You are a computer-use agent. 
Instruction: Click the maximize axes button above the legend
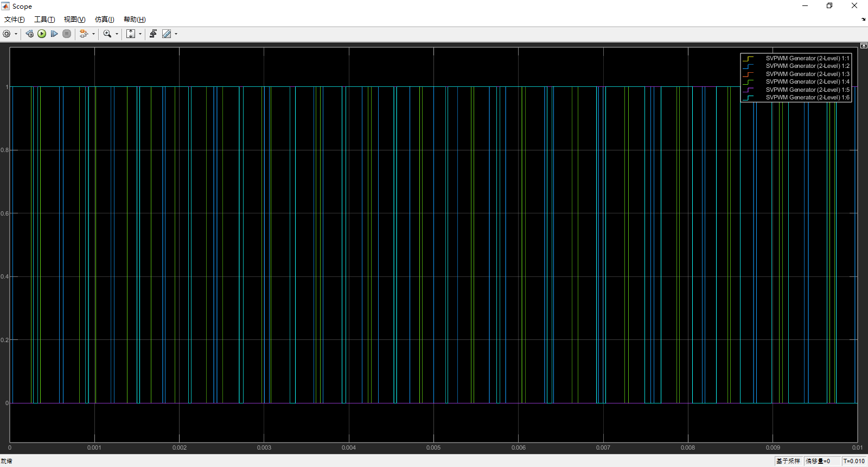pyautogui.click(x=864, y=46)
